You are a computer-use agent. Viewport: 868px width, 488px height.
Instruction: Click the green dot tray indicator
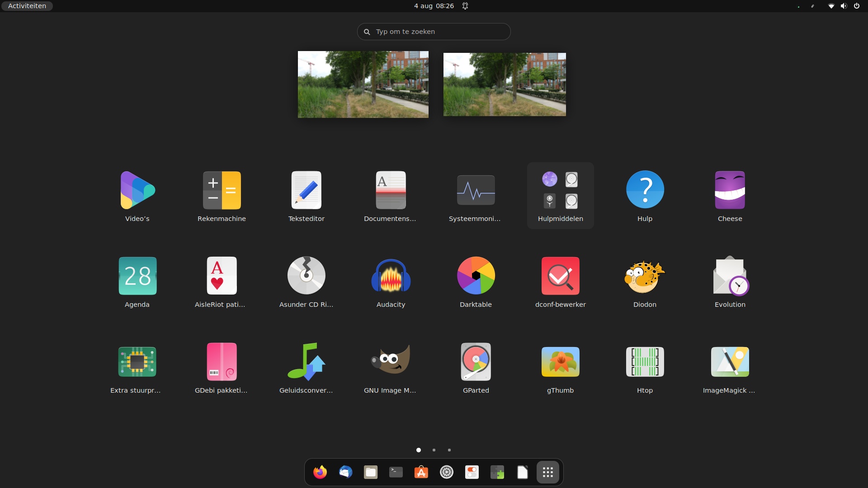(798, 6)
